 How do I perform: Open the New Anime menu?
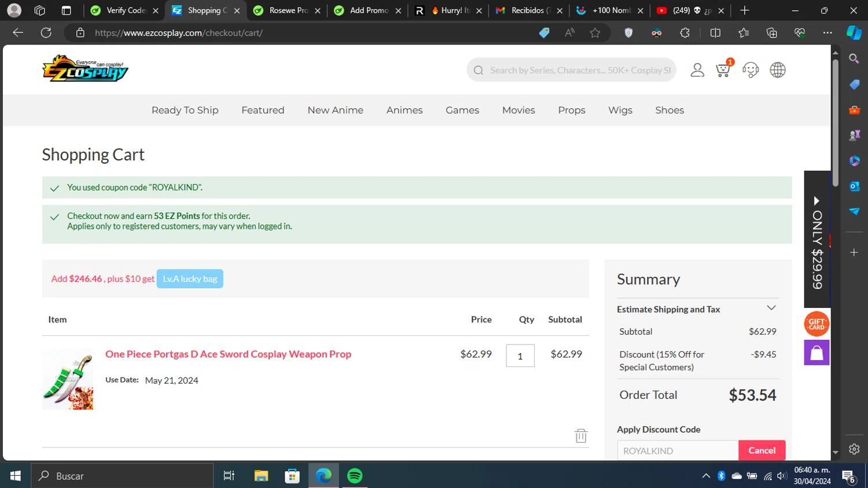pyautogui.click(x=336, y=110)
